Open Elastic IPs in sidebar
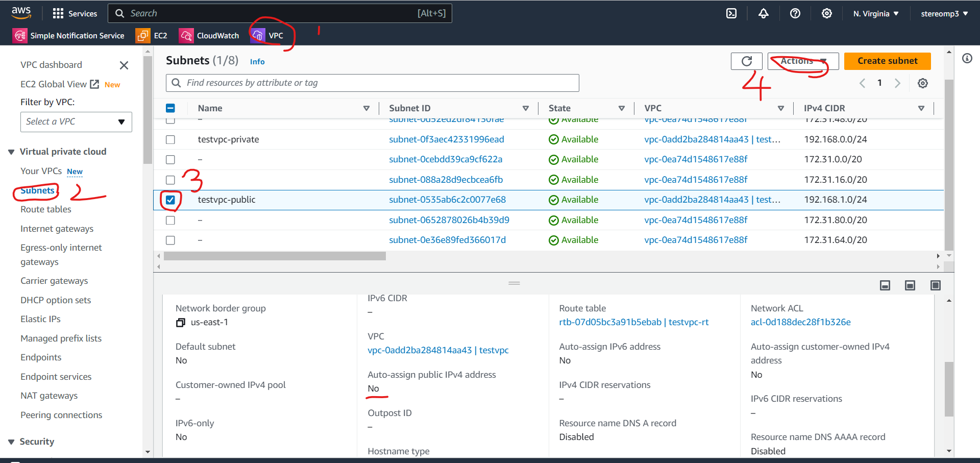The width and height of the screenshot is (980, 463). pos(40,319)
